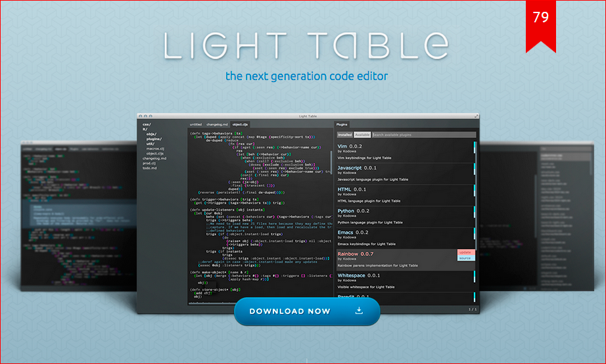Image resolution: width=606 pixels, height=364 pixels.
Task: Click the 1 / 1 indicator in status bar
Action: (473, 309)
